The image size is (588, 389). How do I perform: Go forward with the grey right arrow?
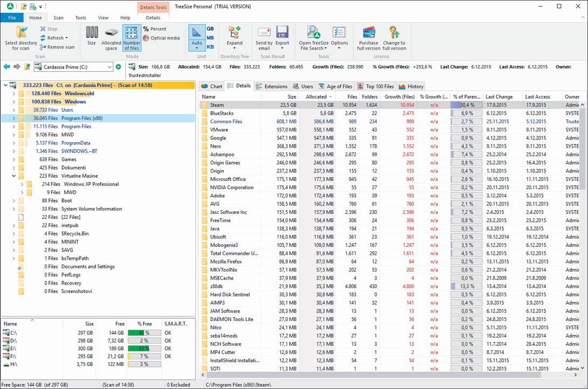[x=17, y=67]
